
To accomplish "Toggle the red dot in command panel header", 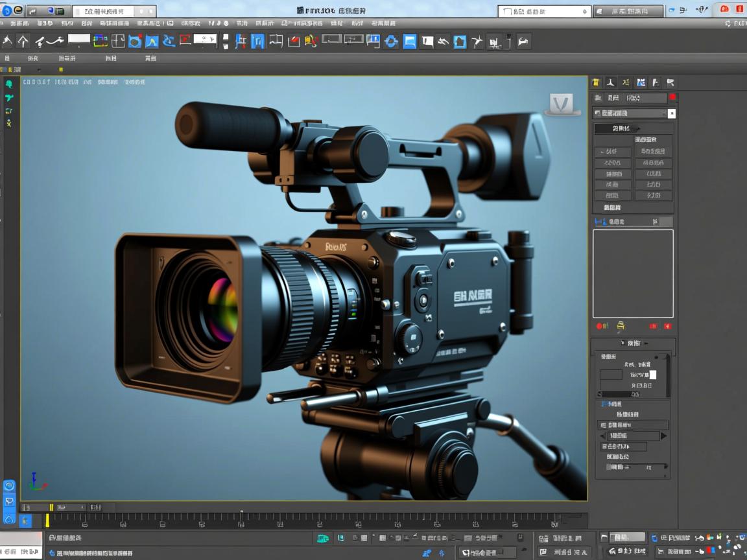I will (672, 98).
